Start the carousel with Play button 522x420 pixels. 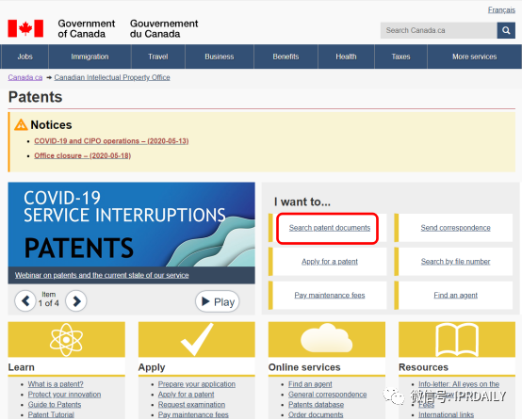pyautogui.click(x=218, y=301)
